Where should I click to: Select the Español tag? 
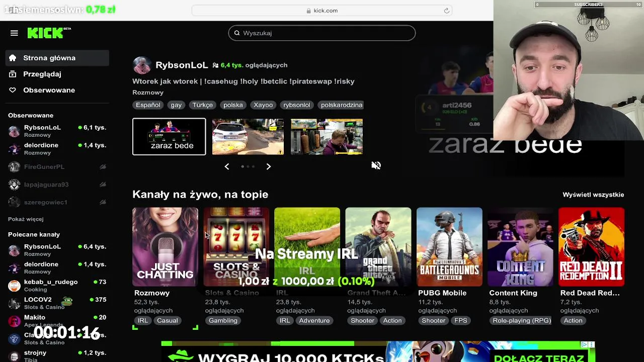pyautogui.click(x=148, y=105)
